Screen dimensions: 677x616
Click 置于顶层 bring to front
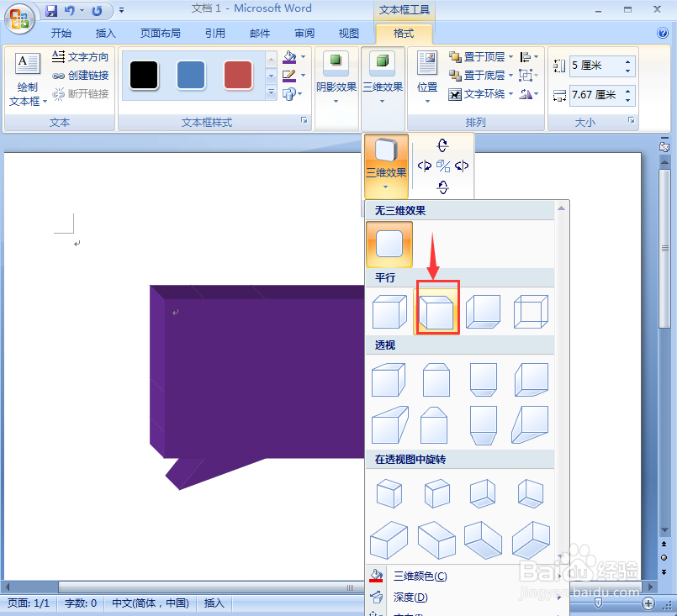point(477,56)
